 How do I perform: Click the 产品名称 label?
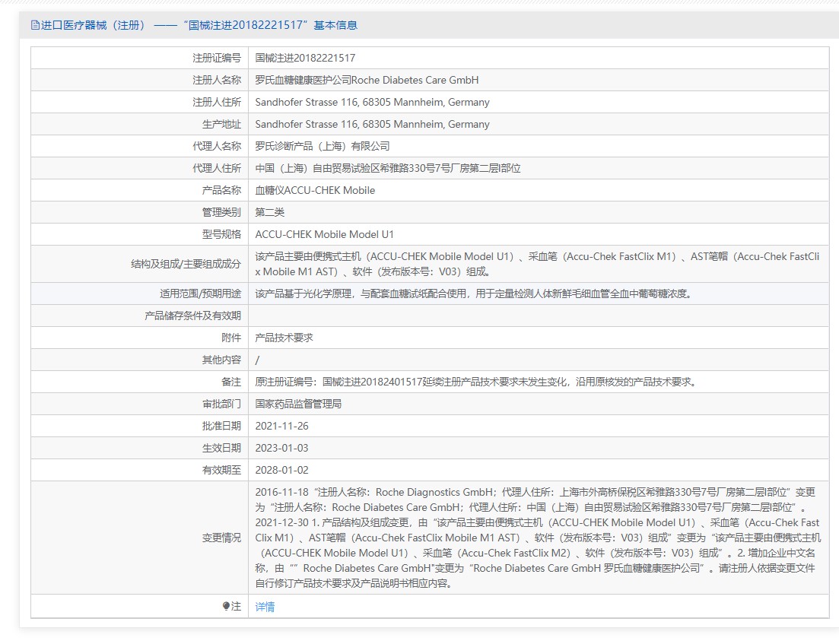(x=221, y=190)
